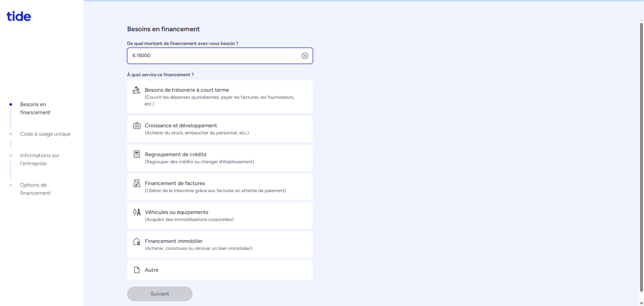The height and width of the screenshot is (306, 644).
Task: Click the money bag icon for Financement de factures
Action: pos(137,183)
